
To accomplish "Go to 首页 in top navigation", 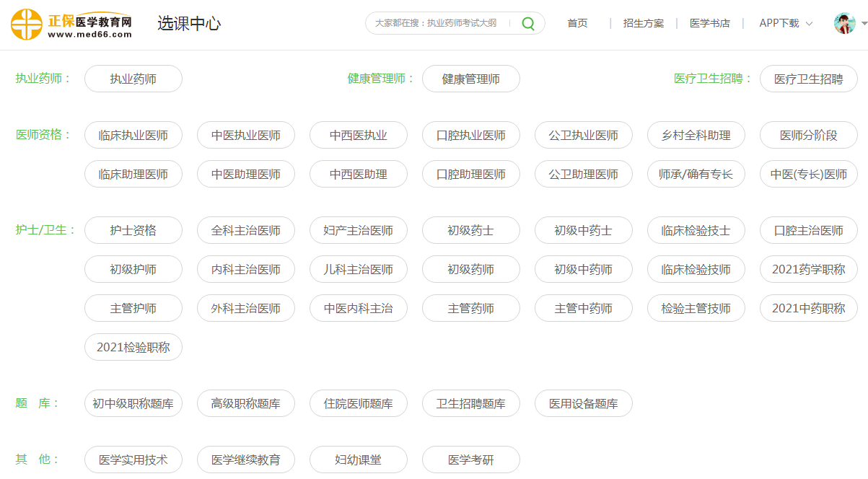I will (x=577, y=23).
